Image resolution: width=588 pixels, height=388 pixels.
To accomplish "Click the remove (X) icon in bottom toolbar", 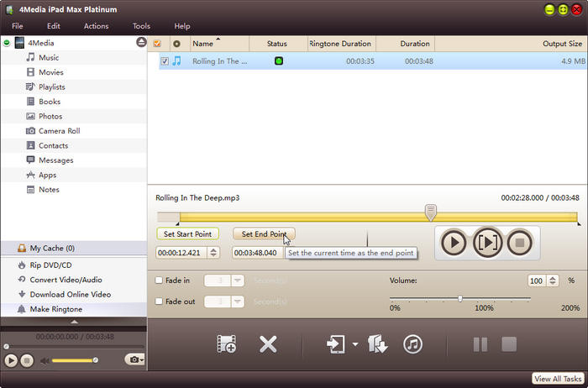I will click(x=268, y=343).
